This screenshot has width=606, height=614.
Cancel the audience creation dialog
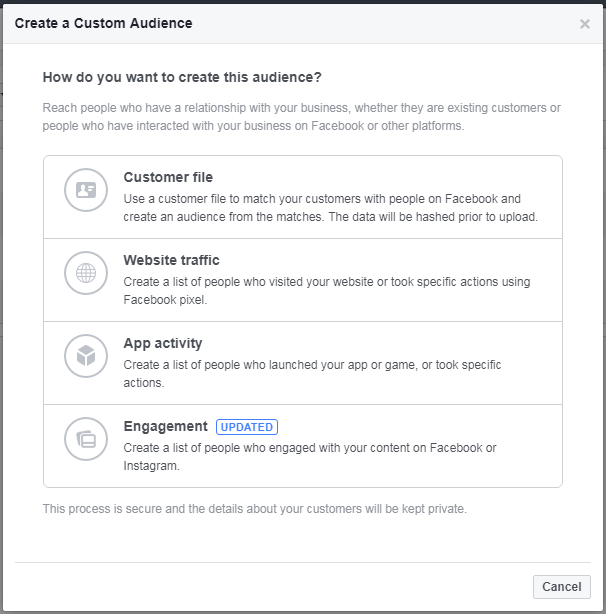pyautogui.click(x=562, y=587)
